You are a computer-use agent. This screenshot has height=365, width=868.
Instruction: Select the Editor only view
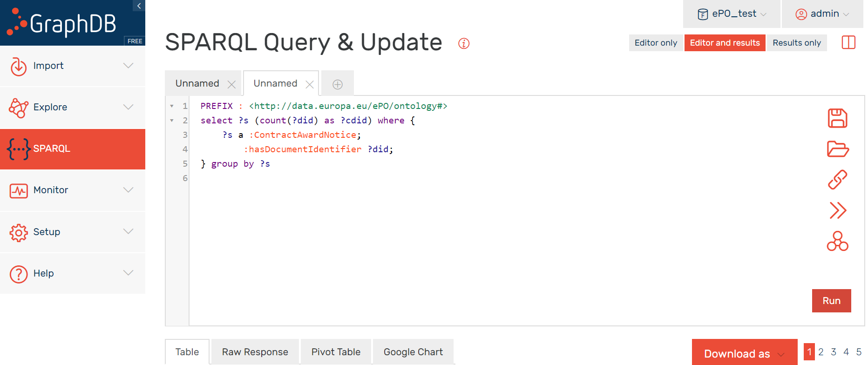656,43
